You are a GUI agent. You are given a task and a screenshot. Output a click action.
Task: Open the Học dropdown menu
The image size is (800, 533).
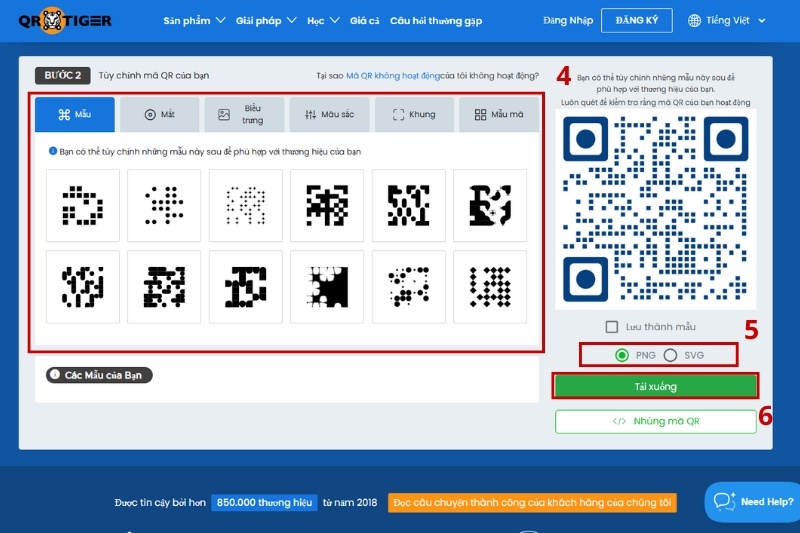click(x=323, y=20)
